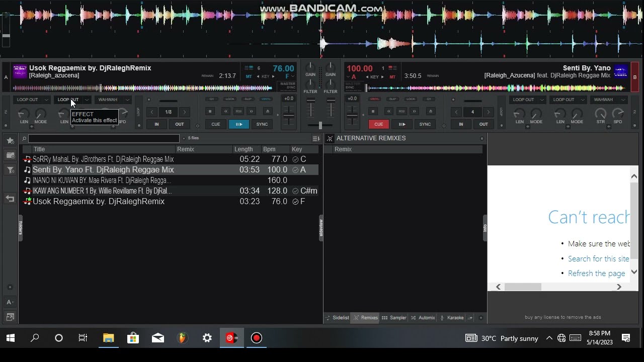Image resolution: width=644 pixels, height=362 pixels.
Task: Open first LOOP OUT effect dropdown on deck A
Action: pos(46,100)
